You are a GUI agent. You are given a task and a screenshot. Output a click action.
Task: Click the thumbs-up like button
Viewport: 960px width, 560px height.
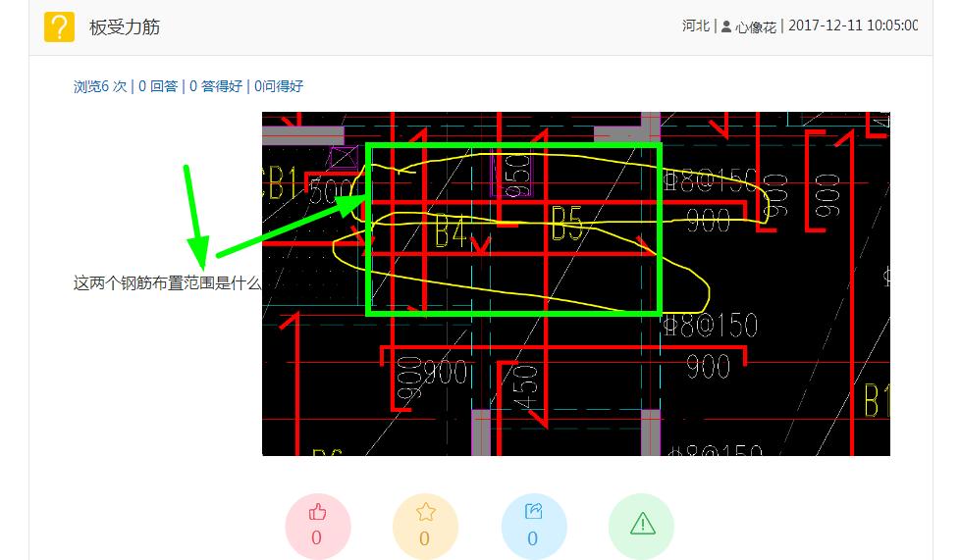click(x=317, y=527)
